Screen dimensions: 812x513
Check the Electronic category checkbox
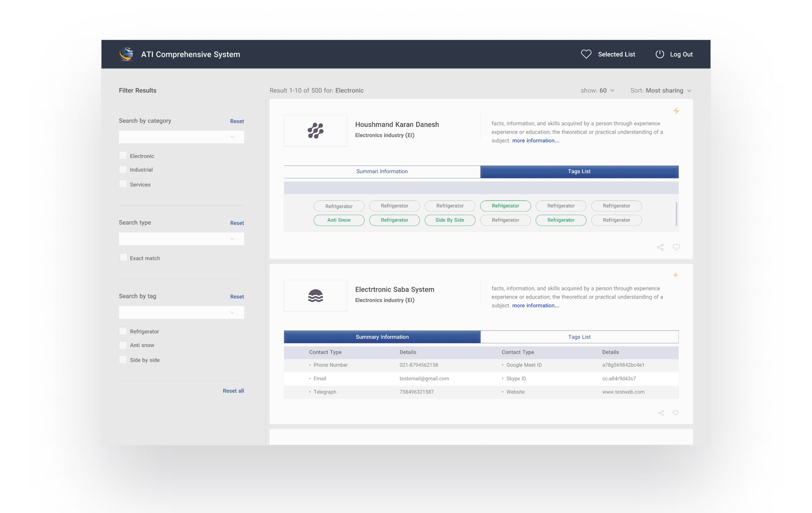123,155
